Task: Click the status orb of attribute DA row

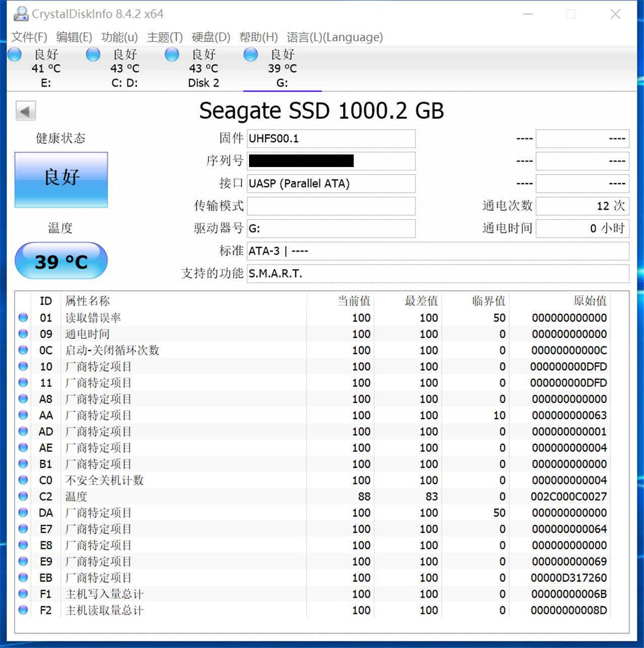Action: [x=23, y=512]
